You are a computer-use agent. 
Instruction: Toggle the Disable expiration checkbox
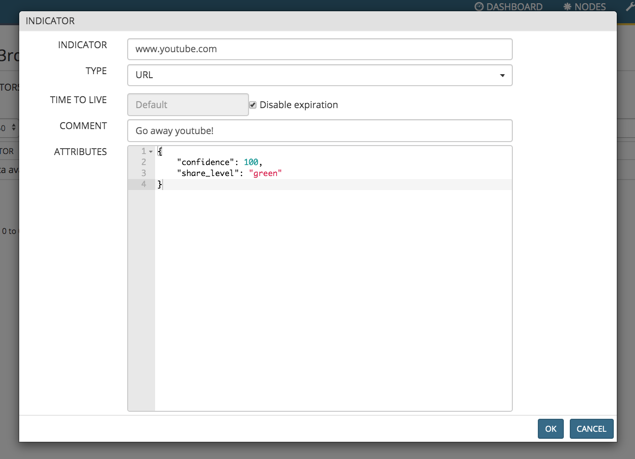tap(253, 105)
